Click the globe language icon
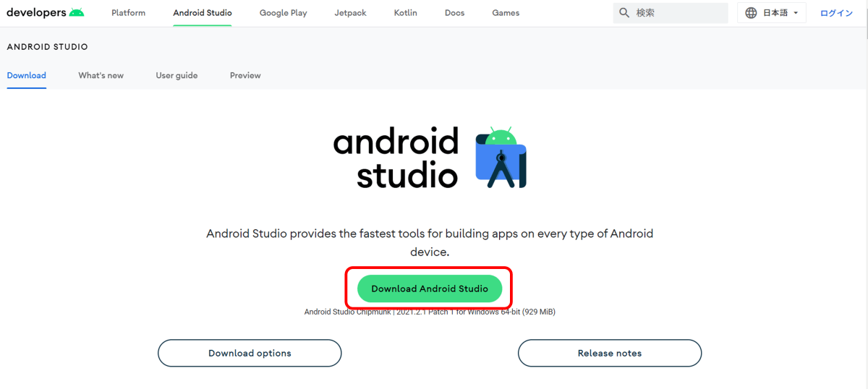Image resolution: width=868 pixels, height=389 pixels. coord(751,13)
